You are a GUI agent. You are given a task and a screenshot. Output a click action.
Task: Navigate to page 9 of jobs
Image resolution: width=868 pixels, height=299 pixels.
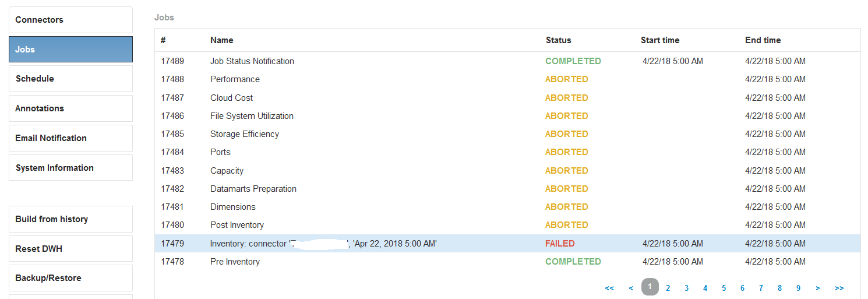798,288
